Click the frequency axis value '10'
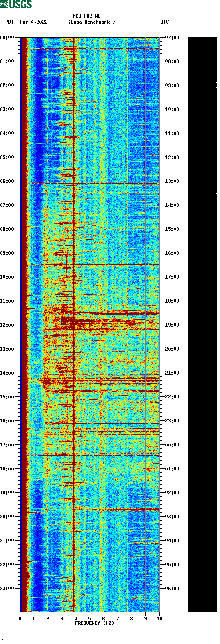This screenshot has height=644, width=220. click(159, 619)
